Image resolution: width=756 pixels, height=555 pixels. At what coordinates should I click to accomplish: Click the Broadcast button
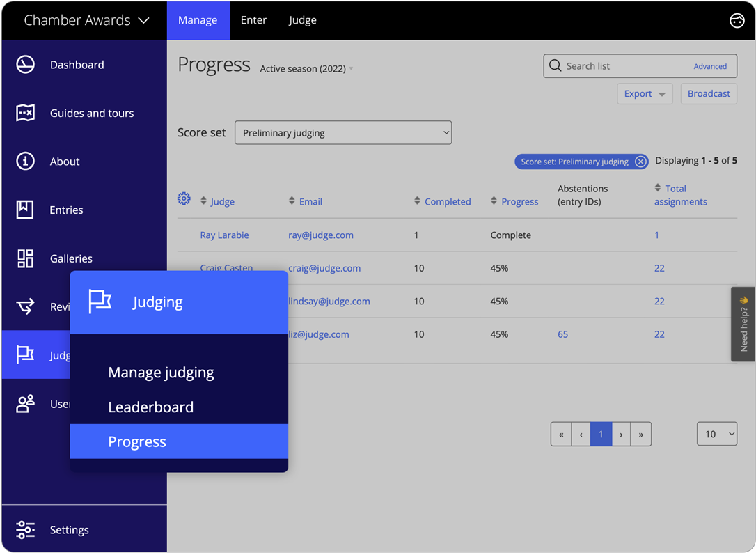pyautogui.click(x=709, y=93)
